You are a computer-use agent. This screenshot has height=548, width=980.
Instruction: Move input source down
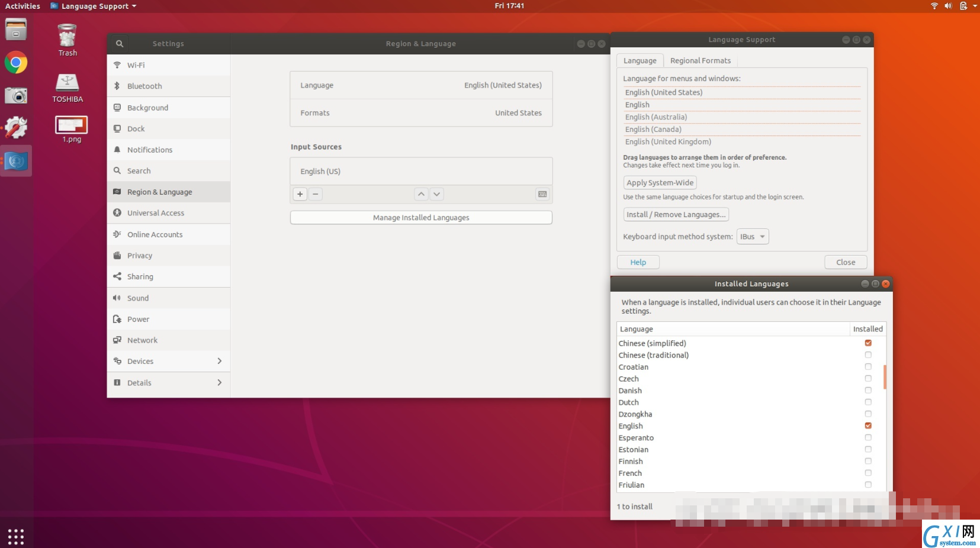(x=436, y=194)
